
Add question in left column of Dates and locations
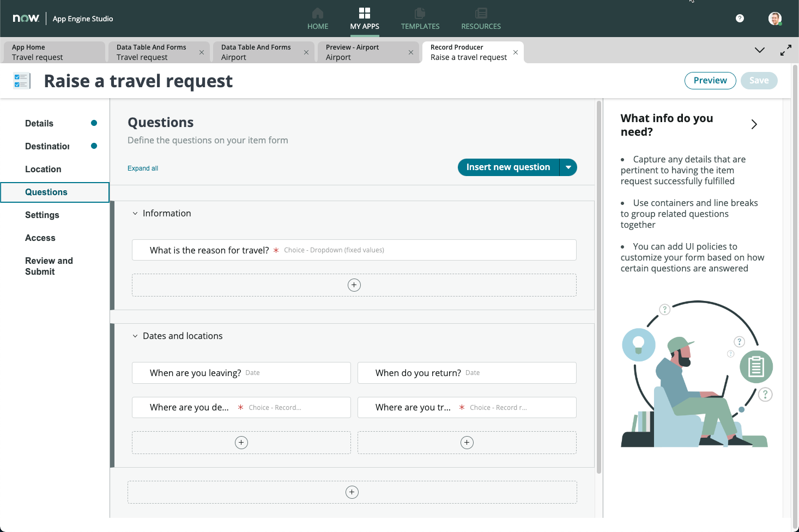pos(241,443)
